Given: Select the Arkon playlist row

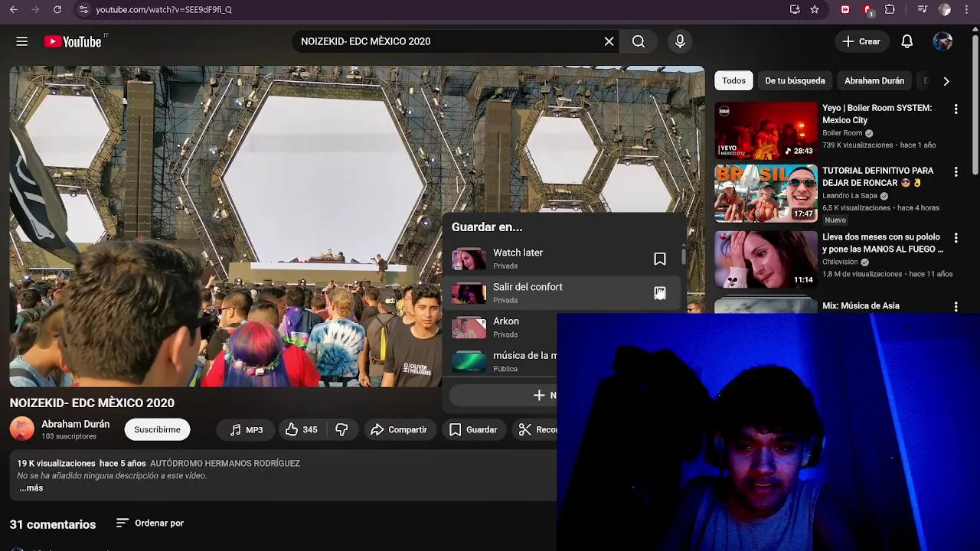Looking at the screenshot, I should 563,328.
